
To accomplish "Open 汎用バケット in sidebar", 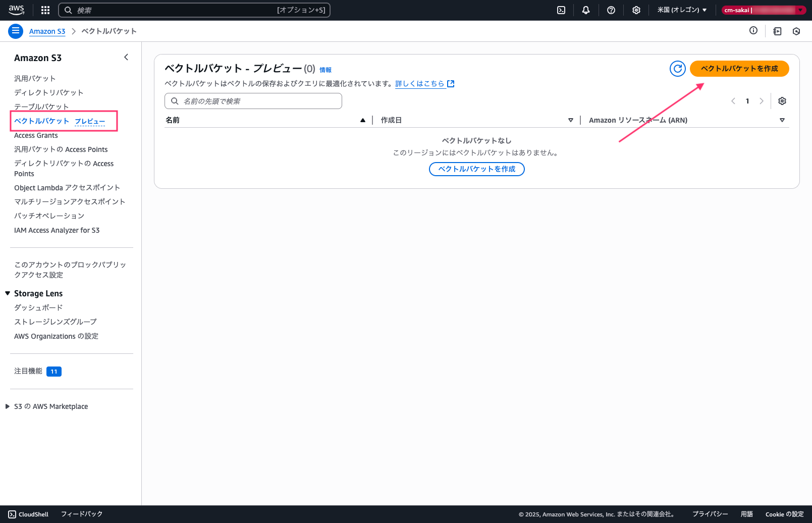I will [x=35, y=78].
